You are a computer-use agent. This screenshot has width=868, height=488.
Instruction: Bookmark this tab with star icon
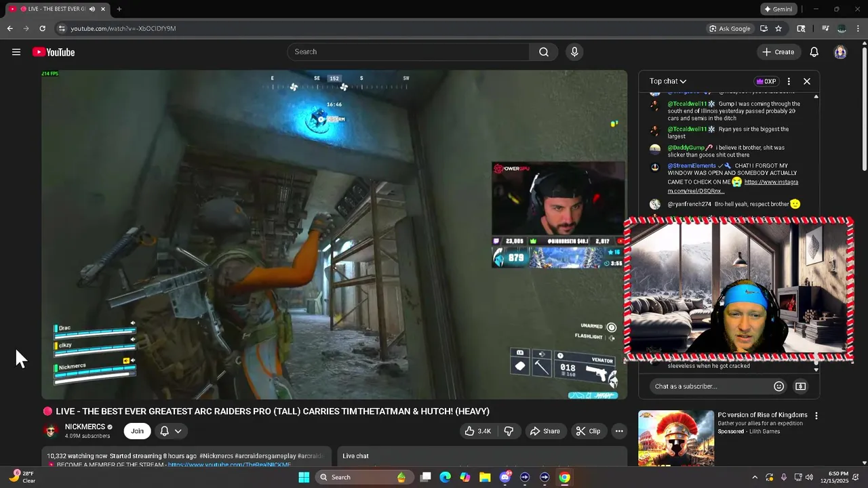778,28
